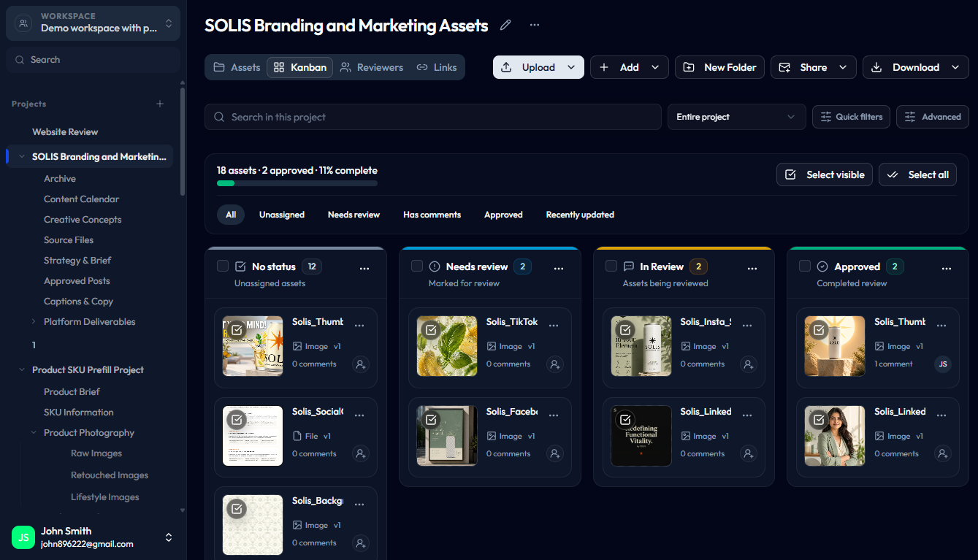
Task: Switch to the Kanban tab
Action: click(x=300, y=67)
